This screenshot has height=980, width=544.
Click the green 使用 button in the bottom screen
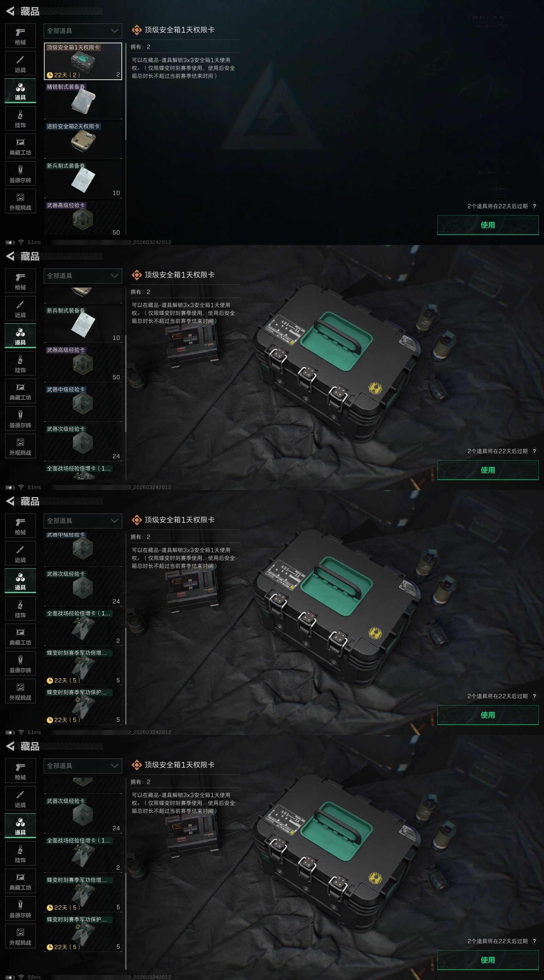pyautogui.click(x=488, y=960)
